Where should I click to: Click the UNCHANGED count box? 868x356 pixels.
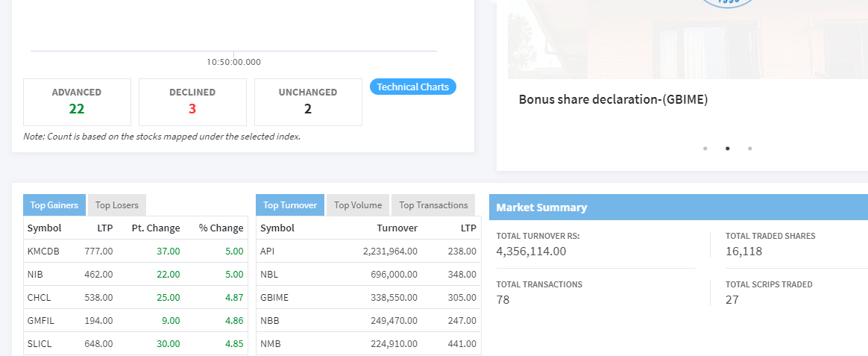[308, 102]
